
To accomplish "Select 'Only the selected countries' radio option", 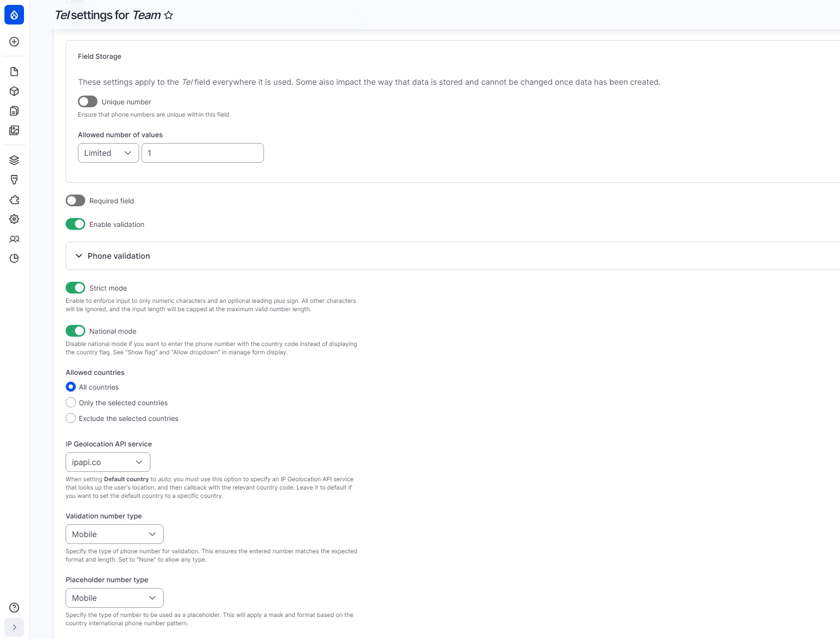I will tap(71, 403).
